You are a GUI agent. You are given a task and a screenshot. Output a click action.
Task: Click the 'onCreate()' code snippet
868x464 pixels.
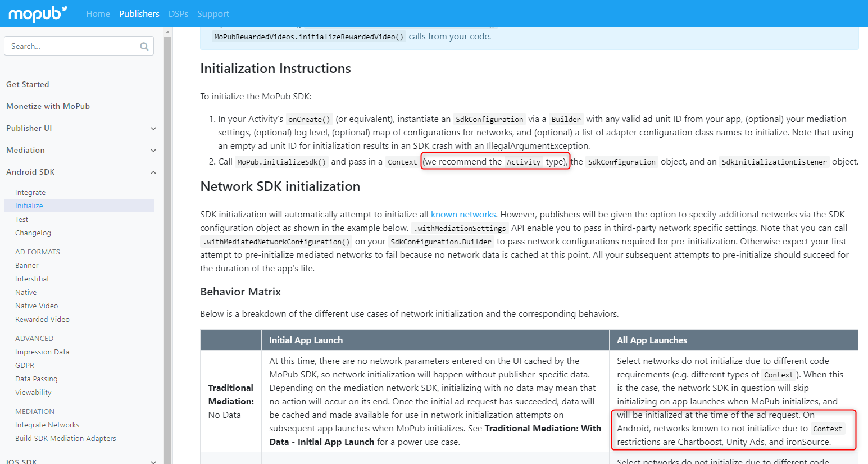coord(309,119)
